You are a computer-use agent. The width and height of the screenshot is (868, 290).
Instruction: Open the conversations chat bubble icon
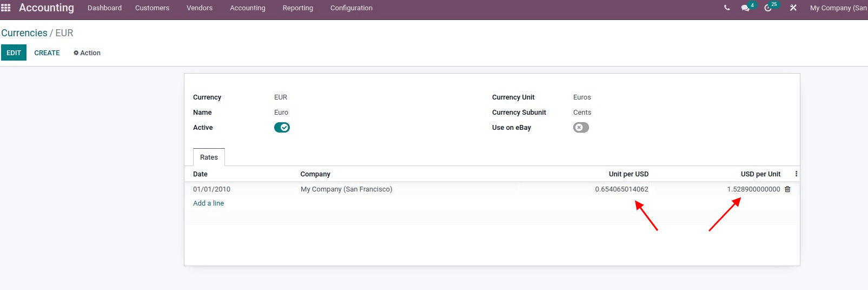[745, 8]
